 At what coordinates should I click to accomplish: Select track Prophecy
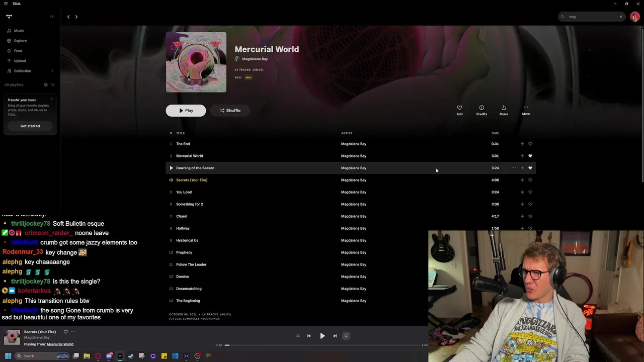coord(184,252)
